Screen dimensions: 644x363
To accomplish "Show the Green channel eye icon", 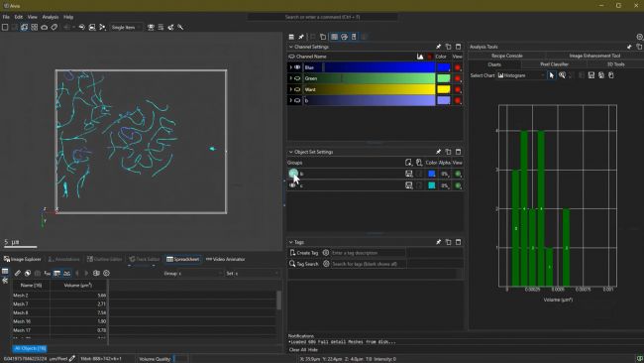I will (297, 78).
